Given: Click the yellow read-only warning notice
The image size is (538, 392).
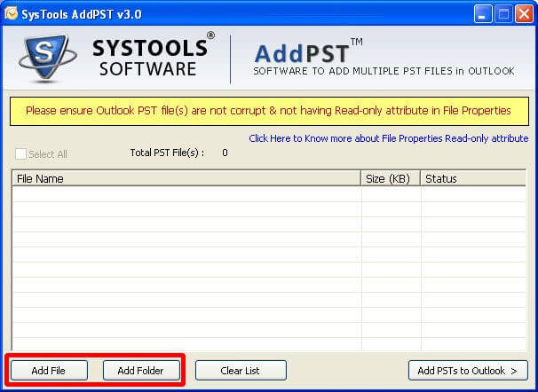Looking at the screenshot, I should [x=269, y=111].
